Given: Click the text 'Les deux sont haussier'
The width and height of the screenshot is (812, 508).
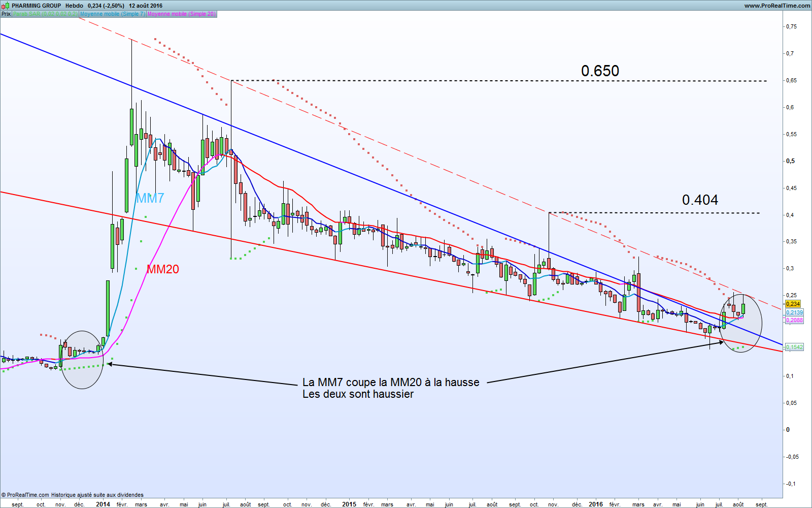Looking at the screenshot, I should point(358,394).
